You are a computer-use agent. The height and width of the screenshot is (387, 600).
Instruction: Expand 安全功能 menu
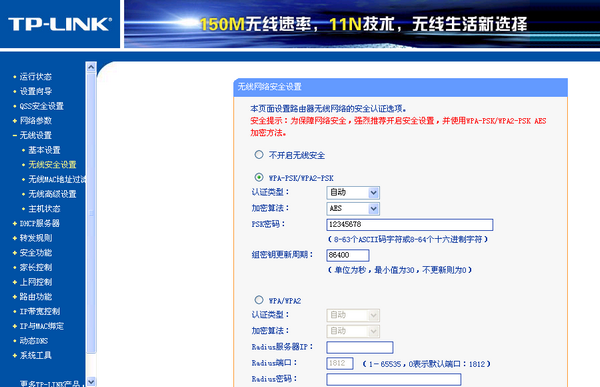36,253
